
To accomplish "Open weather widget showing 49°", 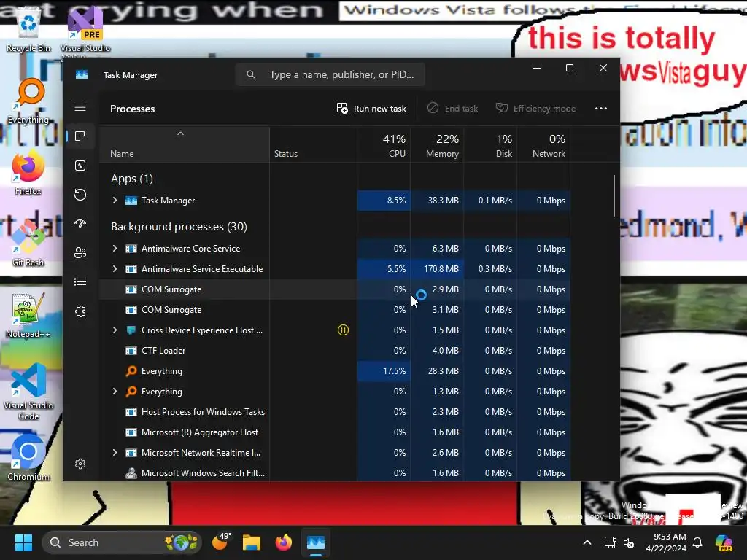I will [221, 542].
